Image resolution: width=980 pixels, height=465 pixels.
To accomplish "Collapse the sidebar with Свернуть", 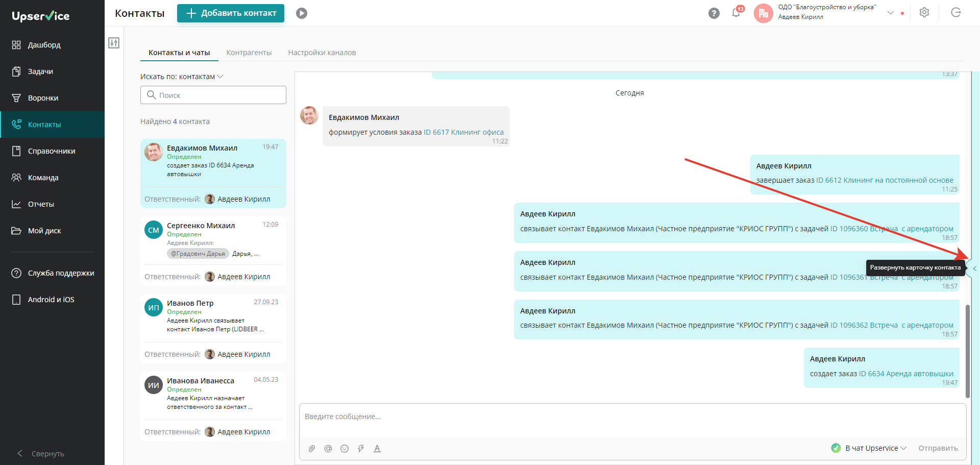I will (41, 454).
